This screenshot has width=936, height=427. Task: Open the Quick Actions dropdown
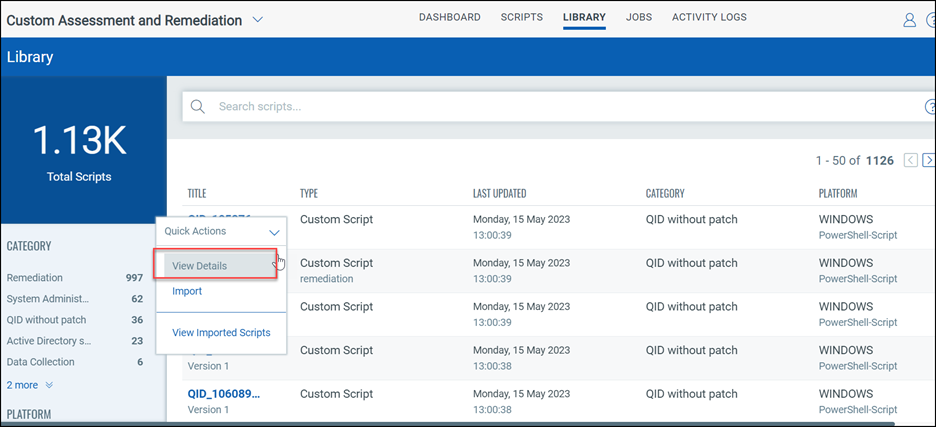[x=221, y=231]
